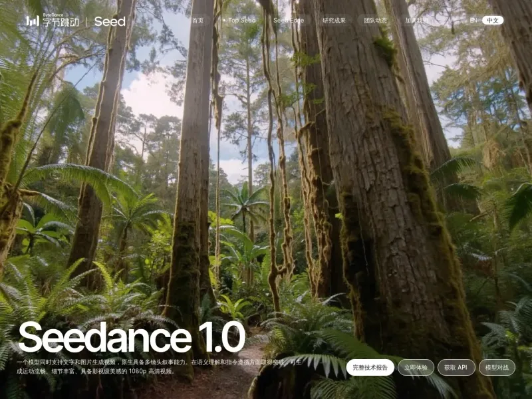The height and width of the screenshot is (399, 532).
Task: Open the 完整技术报告 button
Action: coord(370,367)
